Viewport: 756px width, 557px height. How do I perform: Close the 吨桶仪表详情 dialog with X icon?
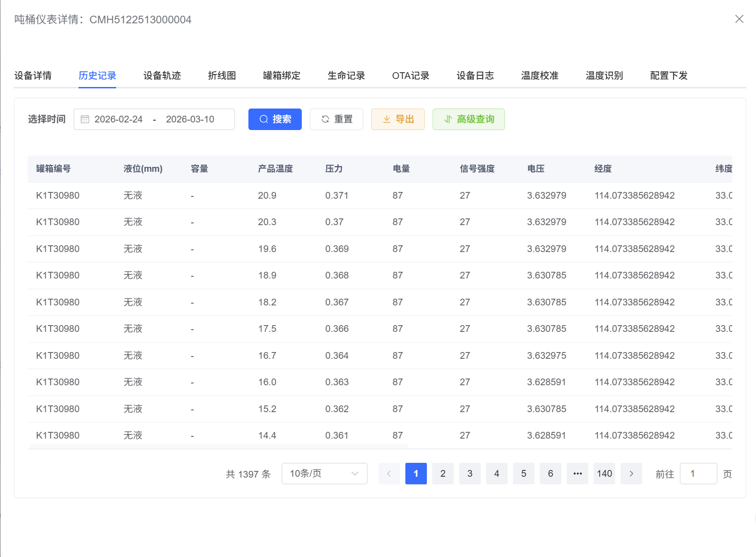point(739,19)
